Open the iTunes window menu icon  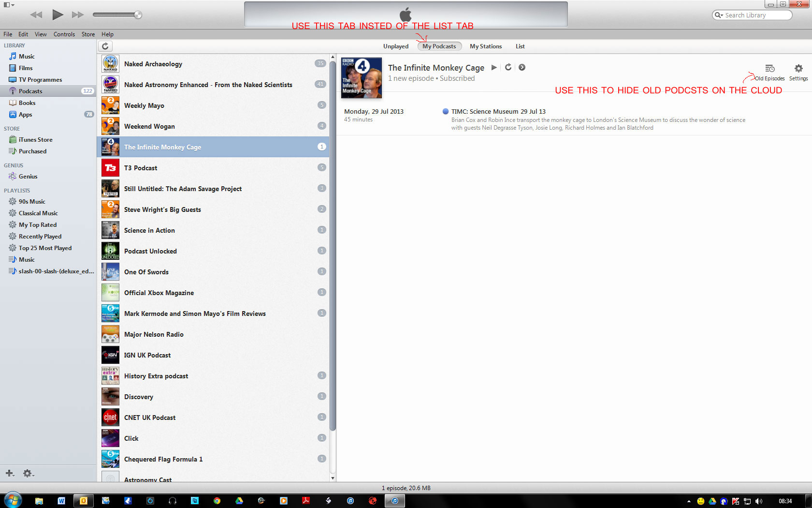coord(9,5)
